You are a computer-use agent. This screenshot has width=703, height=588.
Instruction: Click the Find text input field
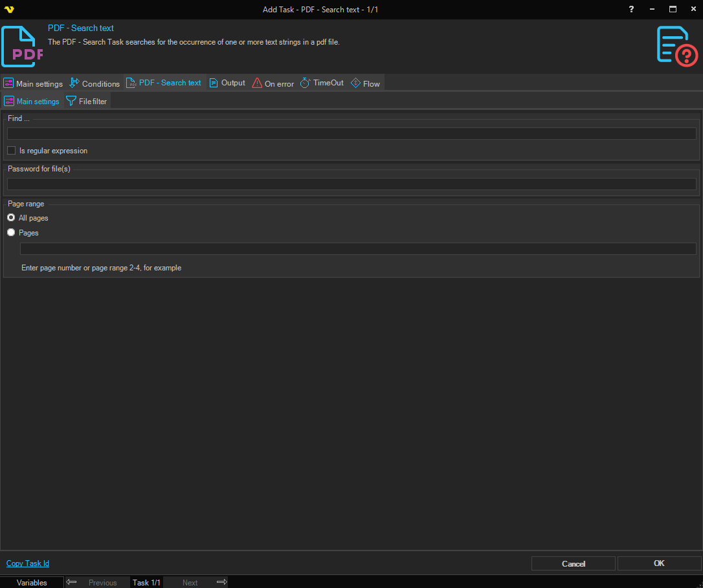click(x=351, y=134)
